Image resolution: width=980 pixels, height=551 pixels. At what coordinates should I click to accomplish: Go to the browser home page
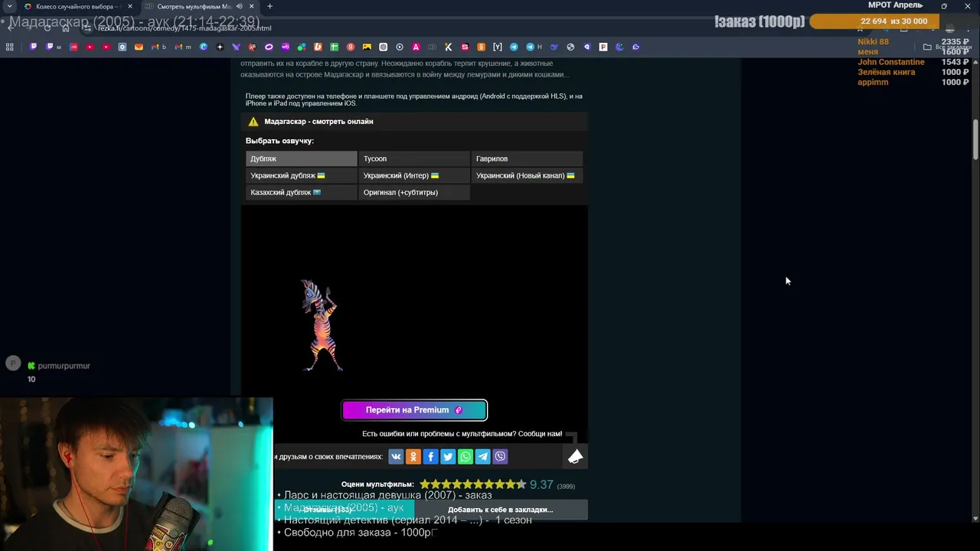66,28
